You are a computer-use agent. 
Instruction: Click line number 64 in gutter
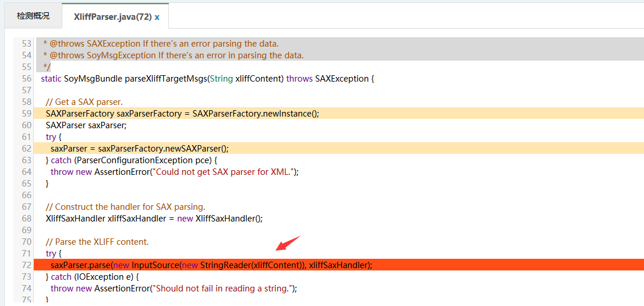click(27, 171)
